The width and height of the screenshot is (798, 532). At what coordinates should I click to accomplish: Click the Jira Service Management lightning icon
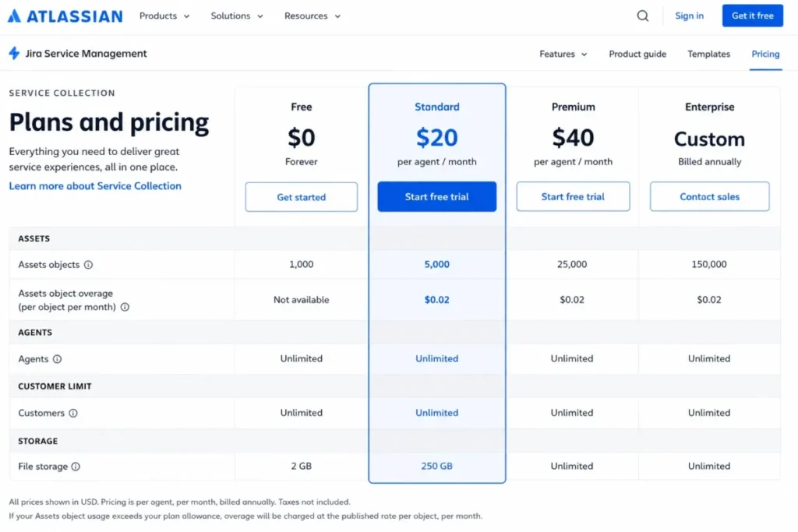14,53
